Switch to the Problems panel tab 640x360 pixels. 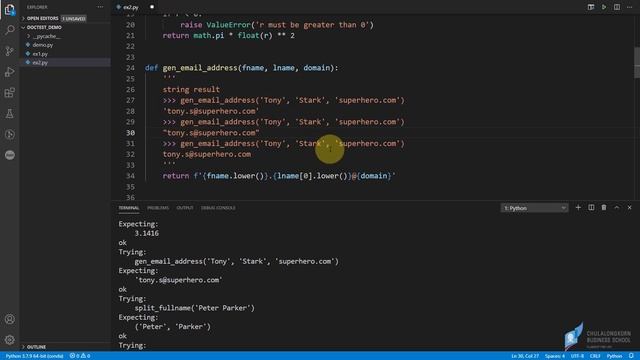tap(158, 208)
